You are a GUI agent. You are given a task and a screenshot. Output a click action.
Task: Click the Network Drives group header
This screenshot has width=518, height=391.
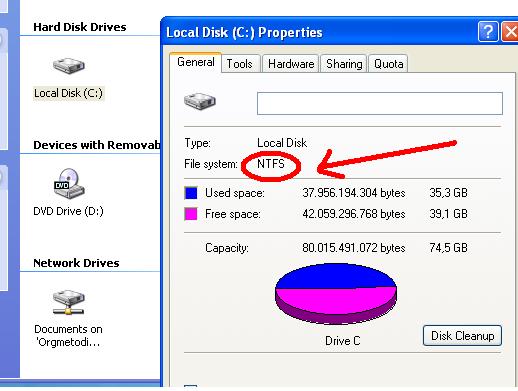pyautogui.click(x=76, y=263)
